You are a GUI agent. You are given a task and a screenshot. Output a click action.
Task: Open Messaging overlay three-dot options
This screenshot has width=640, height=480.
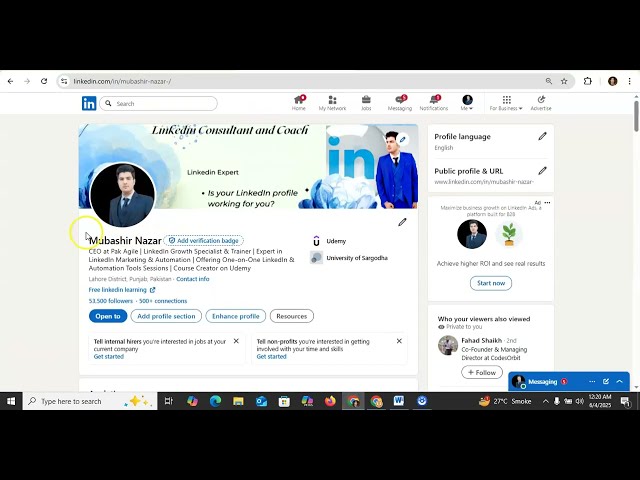pyautogui.click(x=592, y=382)
